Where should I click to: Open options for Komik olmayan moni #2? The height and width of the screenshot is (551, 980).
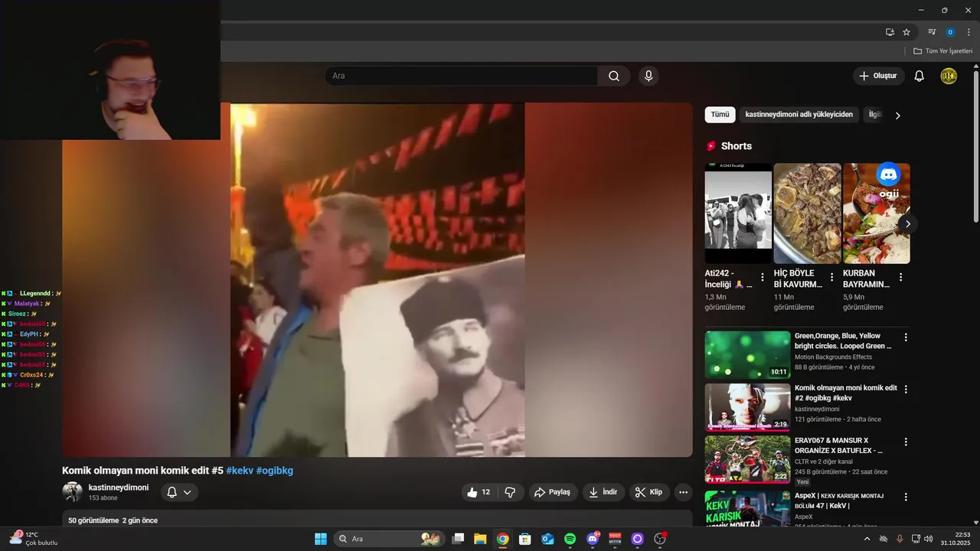906,389
